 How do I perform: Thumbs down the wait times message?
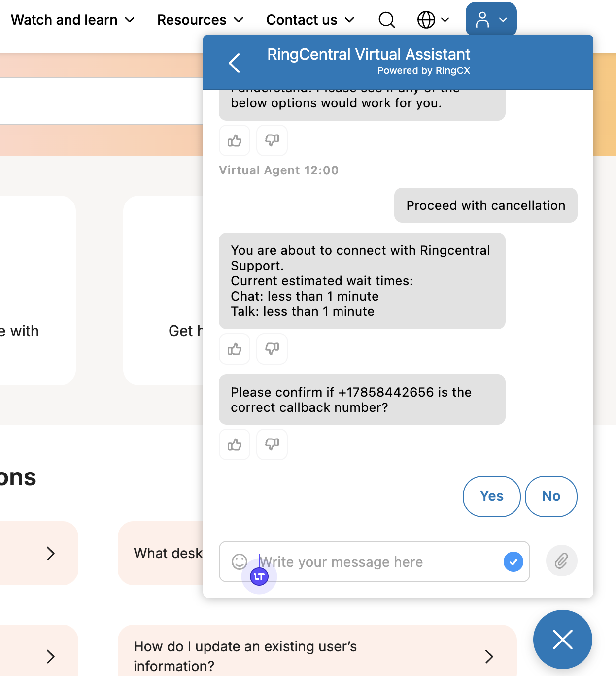[x=272, y=349]
